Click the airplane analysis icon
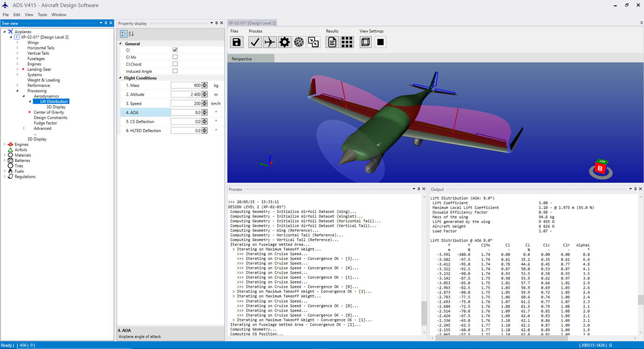Viewport: 644px width, 349px height. tap(270, 42)
